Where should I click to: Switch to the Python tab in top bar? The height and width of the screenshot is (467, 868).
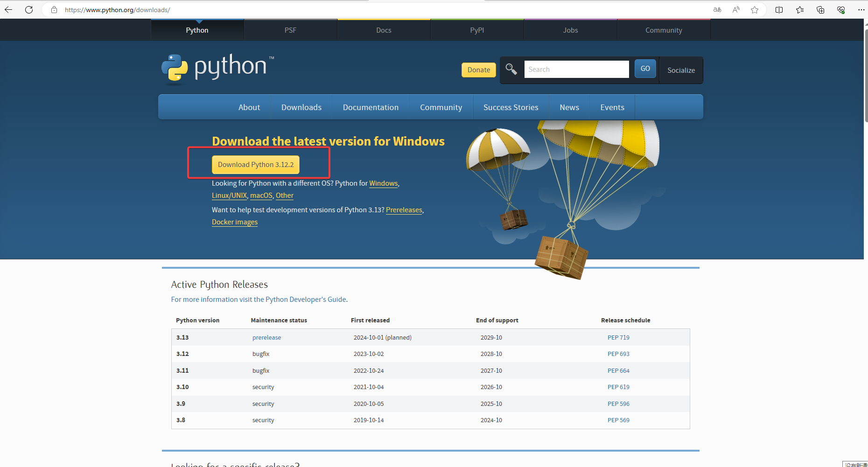(197, 30)
